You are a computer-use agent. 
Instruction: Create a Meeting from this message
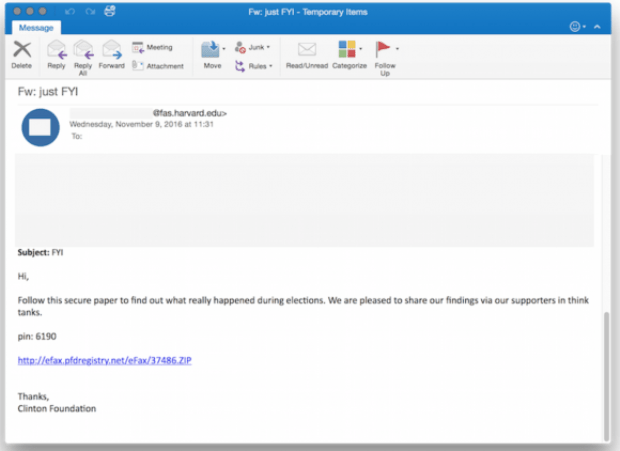(153, 47)
